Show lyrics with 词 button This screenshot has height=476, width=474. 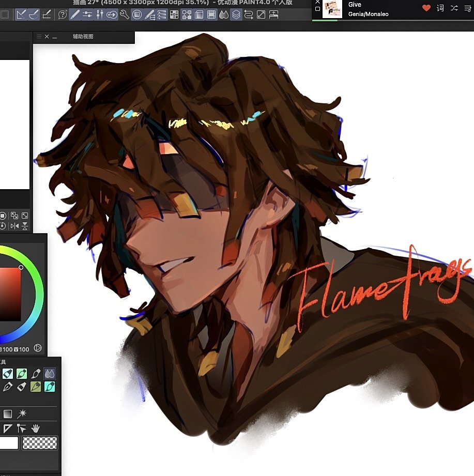pyautogui.click(x=440, y=8)
